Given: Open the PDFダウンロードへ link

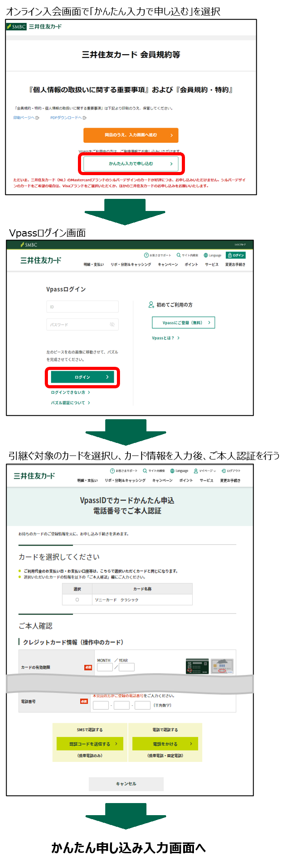Looking at the screenshot, I should (68, 118).
